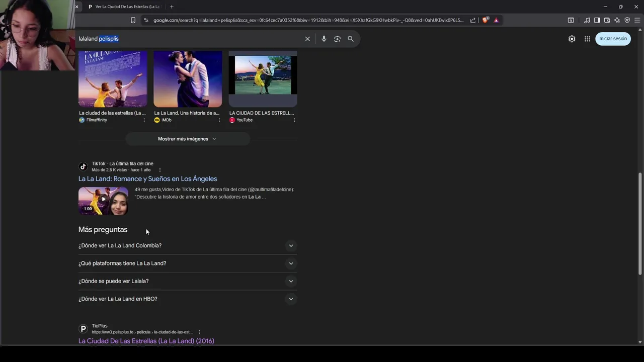Image resolution: width=644 pixels, height=362 pixels.
Task: Open the IMDb dancing couple image
Action: click(188, 79)
